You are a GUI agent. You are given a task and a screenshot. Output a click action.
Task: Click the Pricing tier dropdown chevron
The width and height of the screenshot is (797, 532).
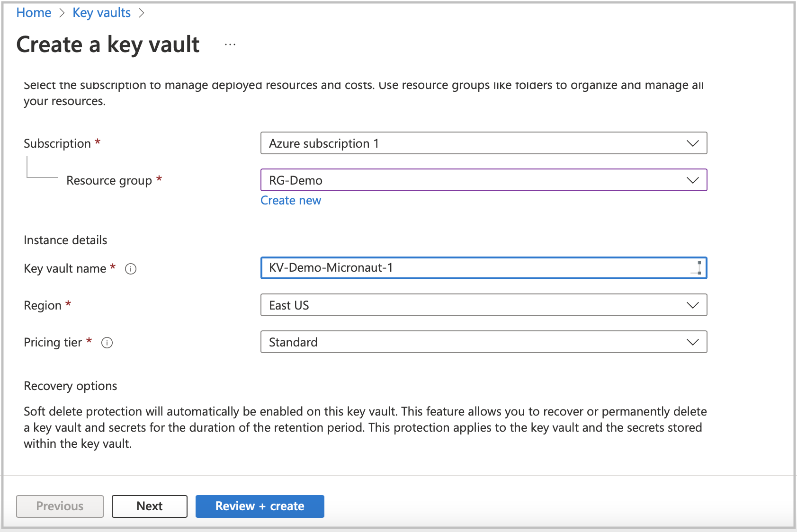pyautogui.click(x=692, y=342)
